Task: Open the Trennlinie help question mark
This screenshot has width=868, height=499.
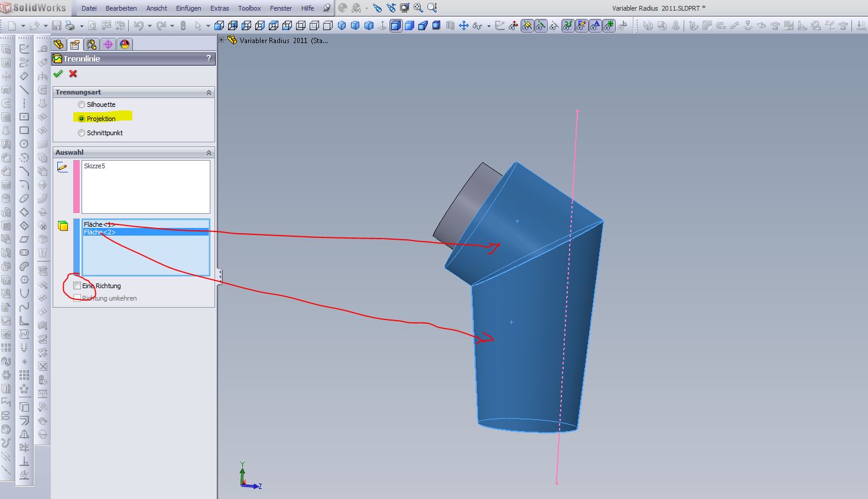Action: tap(209, 58)
